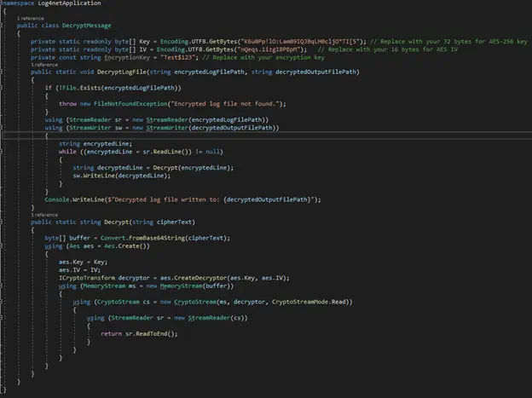Click the Console.WriteLine call
The height and width of the screenshot is (398, 532).
pyautogui.click(x=74, y=199)
